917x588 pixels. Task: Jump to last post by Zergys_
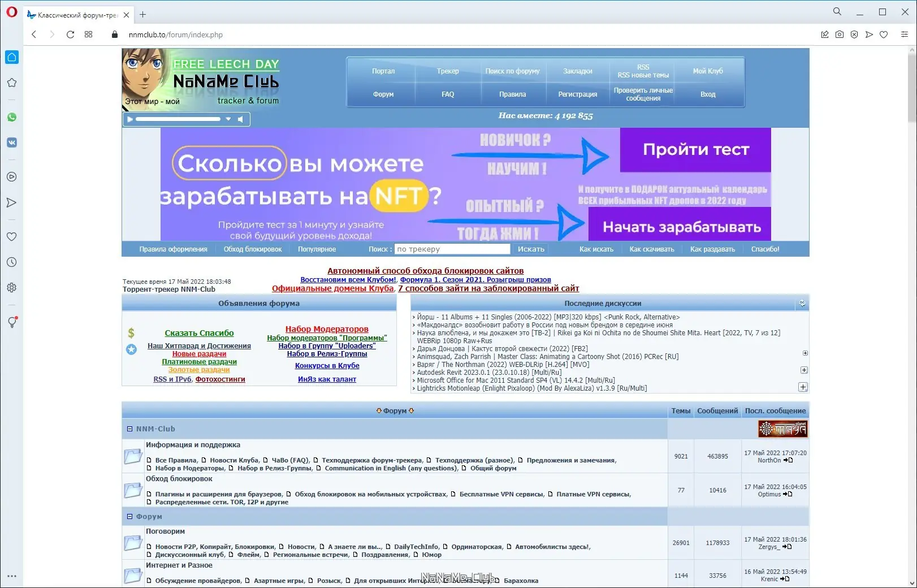point(786,547)
